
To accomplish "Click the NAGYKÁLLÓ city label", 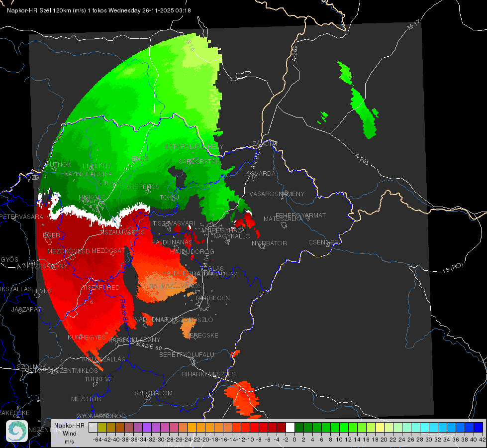I will click(232, 236).
